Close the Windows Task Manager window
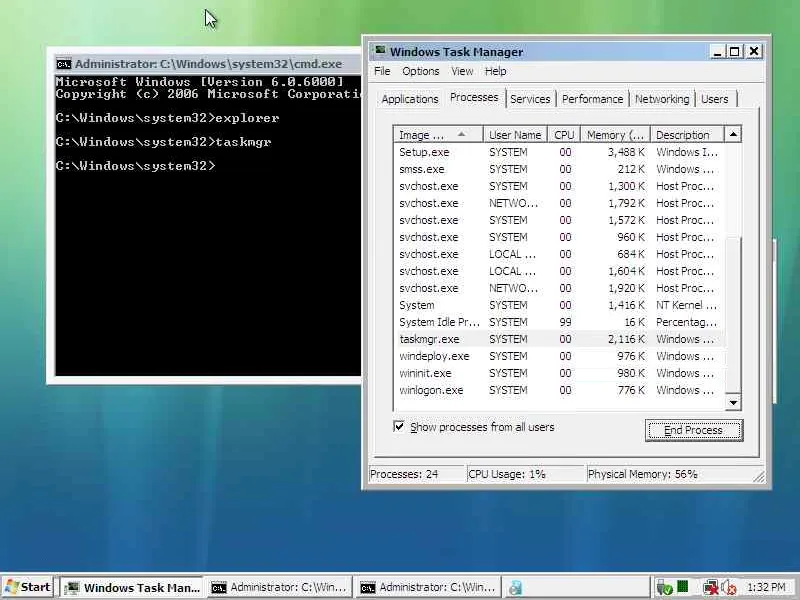The width and height of the screenshot is (800, 600). (754, 52)
